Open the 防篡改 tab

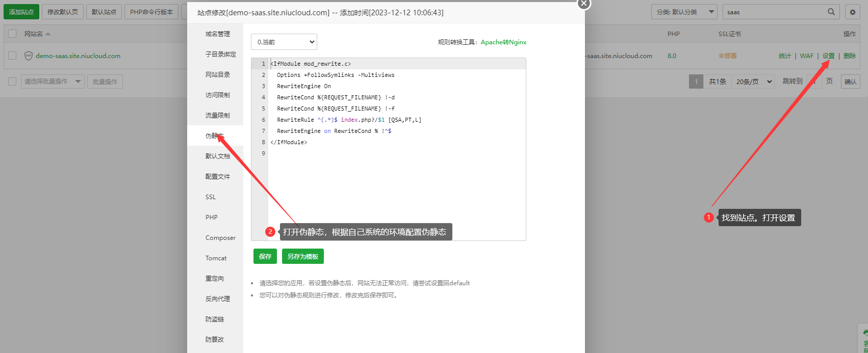[215, 339]
